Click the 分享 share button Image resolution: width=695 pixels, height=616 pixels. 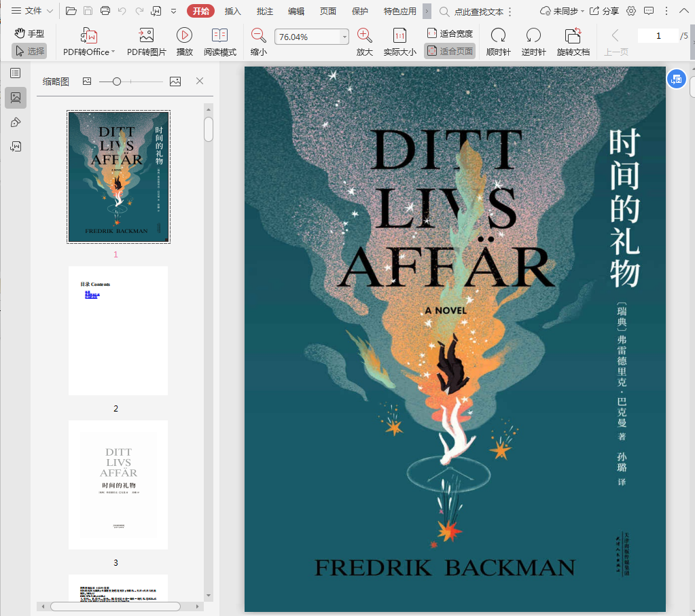604,11
